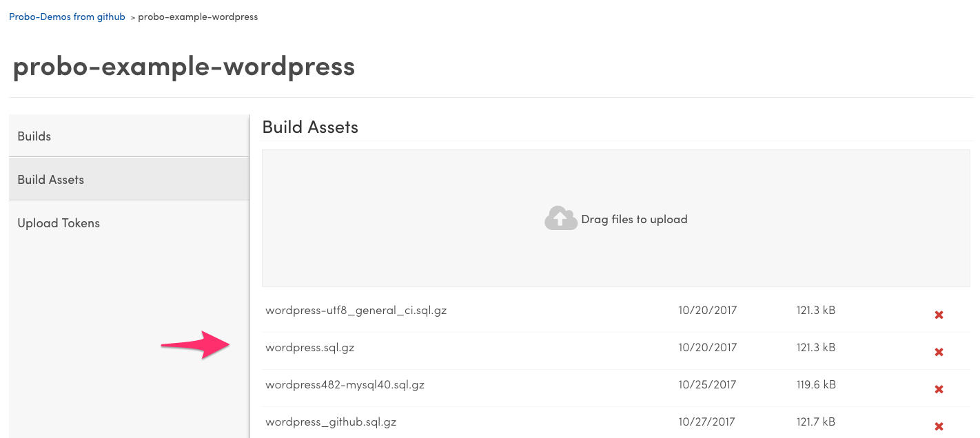Click the Drag files to upload area
This screenshot has height=438, width=980.
coord(615,218)
